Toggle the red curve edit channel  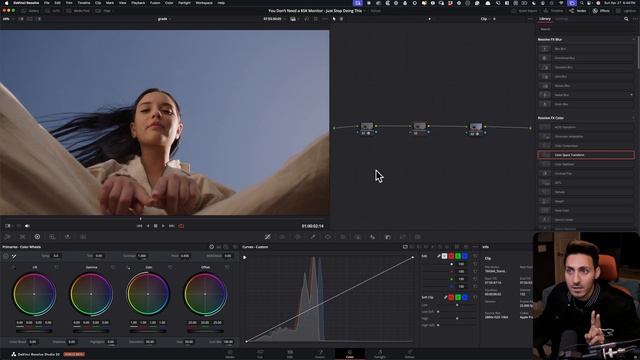pos(451,256)
